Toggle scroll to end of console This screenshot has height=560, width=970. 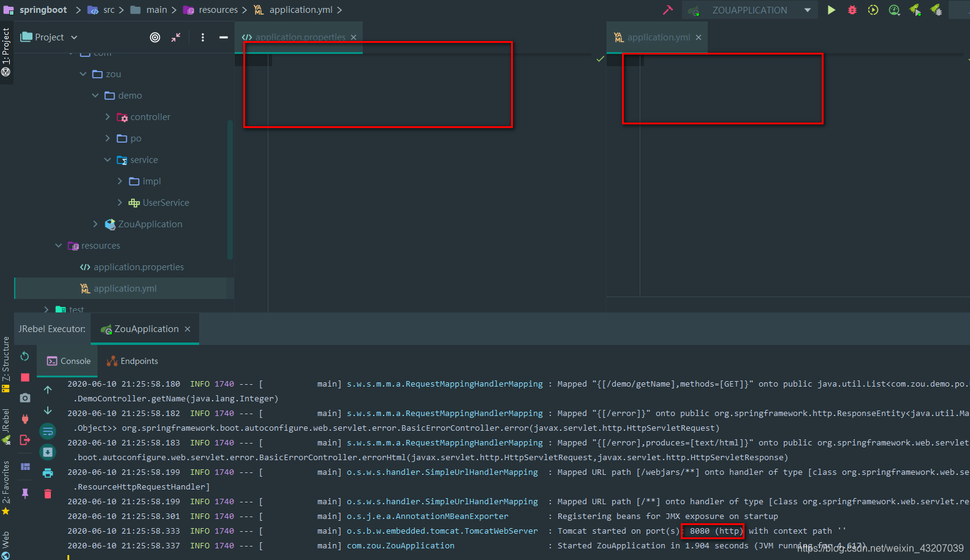point(48,452)
